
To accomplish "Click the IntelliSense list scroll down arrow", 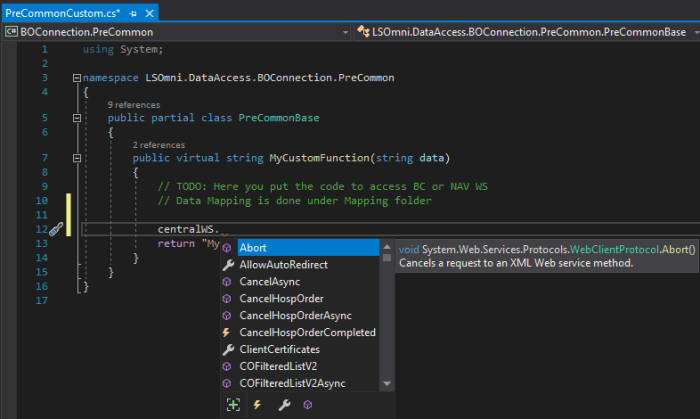I will coord(386,384).
